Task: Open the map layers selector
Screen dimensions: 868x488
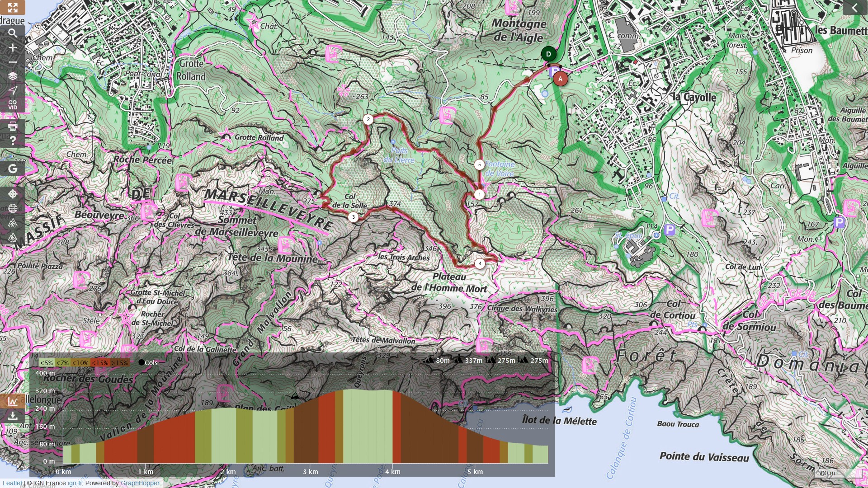Action: pos(13,76)
